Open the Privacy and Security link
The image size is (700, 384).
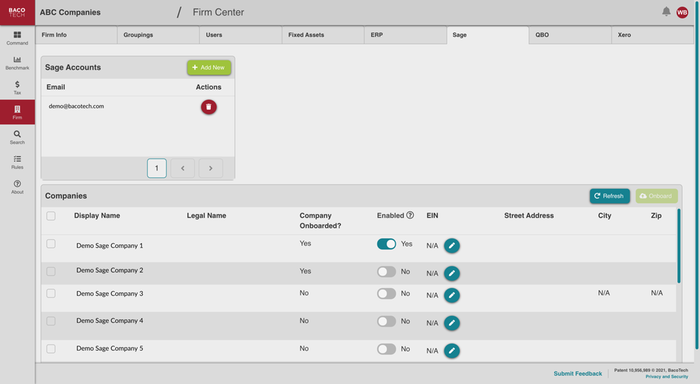pyautogui.click(x=667, y=376)
